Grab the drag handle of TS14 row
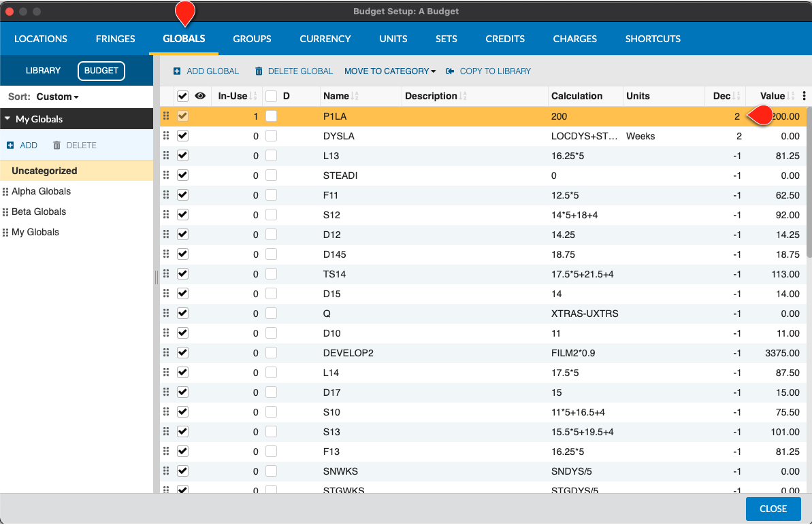This screenshot has height=525, width=812. [x=166, y=273]
